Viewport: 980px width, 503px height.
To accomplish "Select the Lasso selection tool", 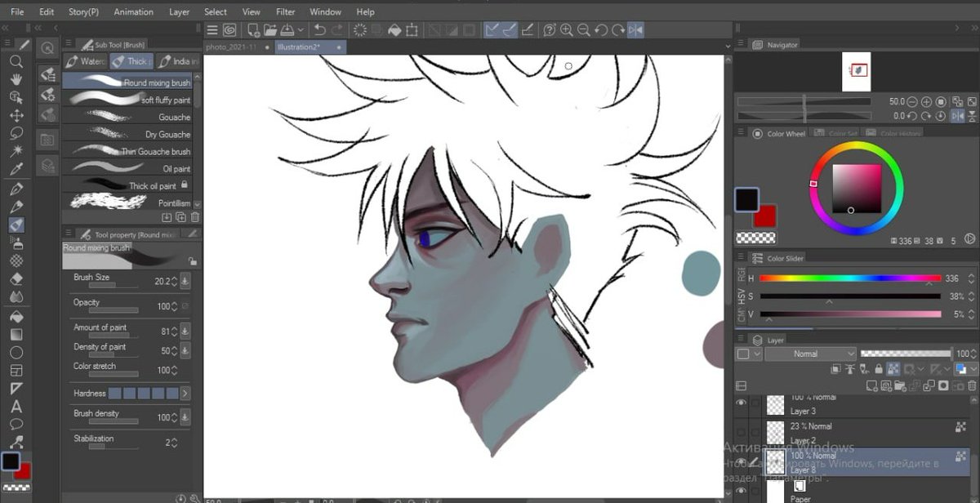I will pyautogui.click(x=16, y=133).
